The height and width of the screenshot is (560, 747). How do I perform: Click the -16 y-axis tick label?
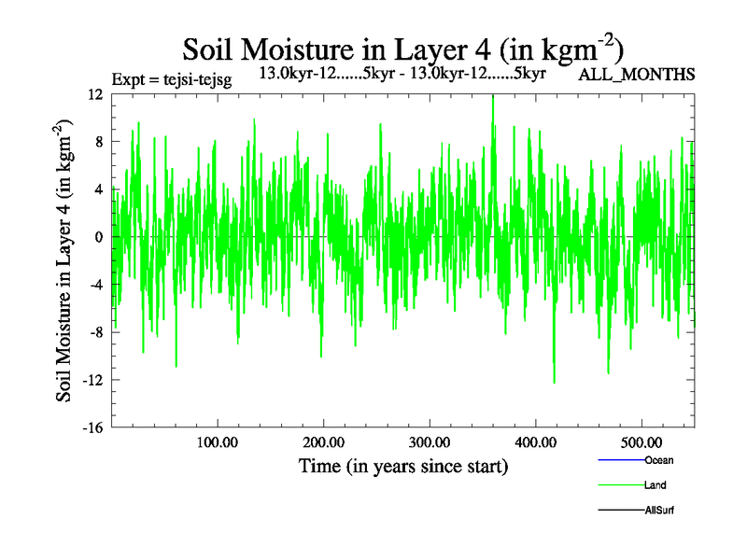[x=93, y=427]
